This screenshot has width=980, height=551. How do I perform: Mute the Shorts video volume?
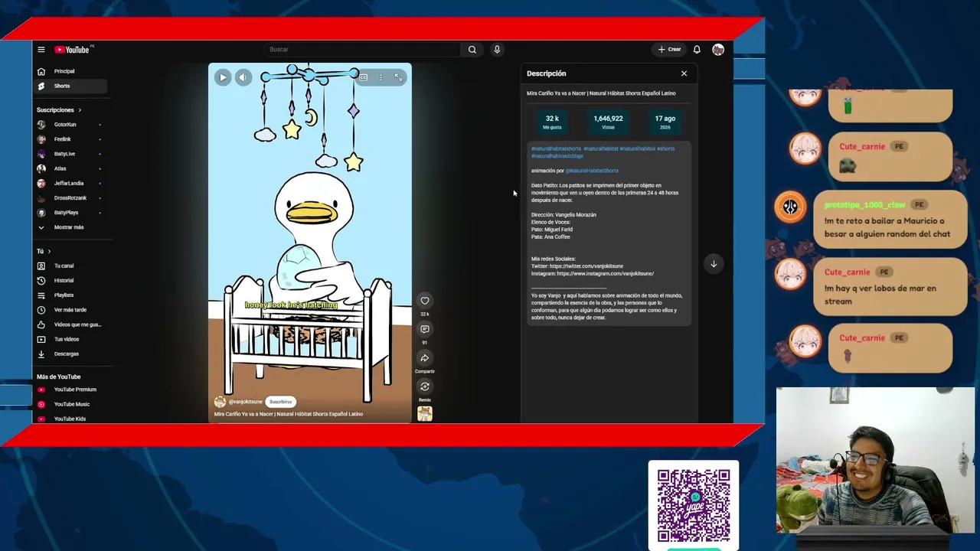tap(243, 77)
